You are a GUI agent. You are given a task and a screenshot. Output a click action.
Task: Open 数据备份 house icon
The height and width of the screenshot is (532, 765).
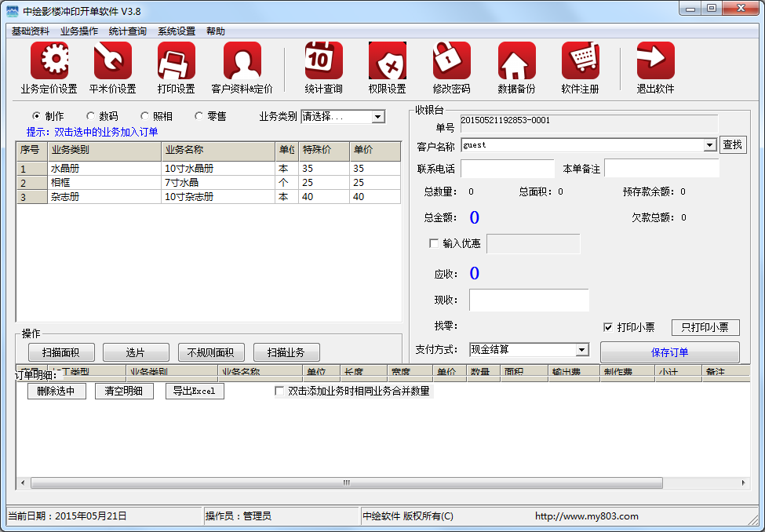(x=516, y=60)
